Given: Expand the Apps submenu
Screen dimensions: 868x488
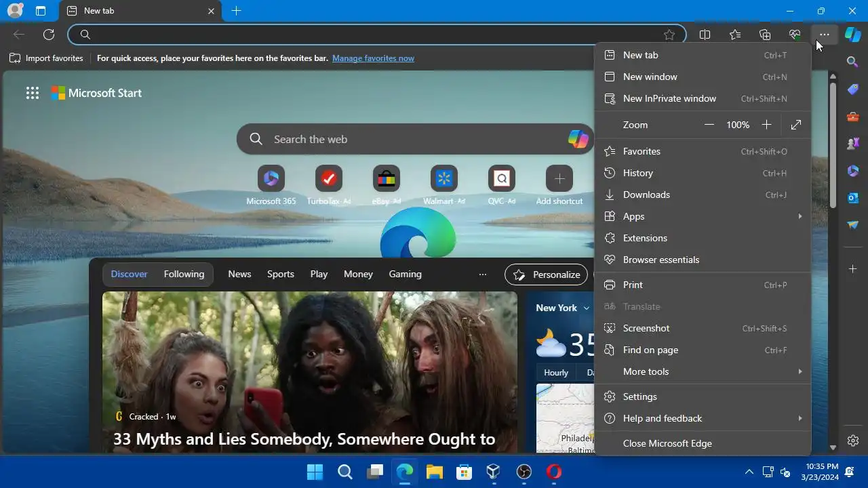Looking at the screenshot, I should tap(703, 216).
